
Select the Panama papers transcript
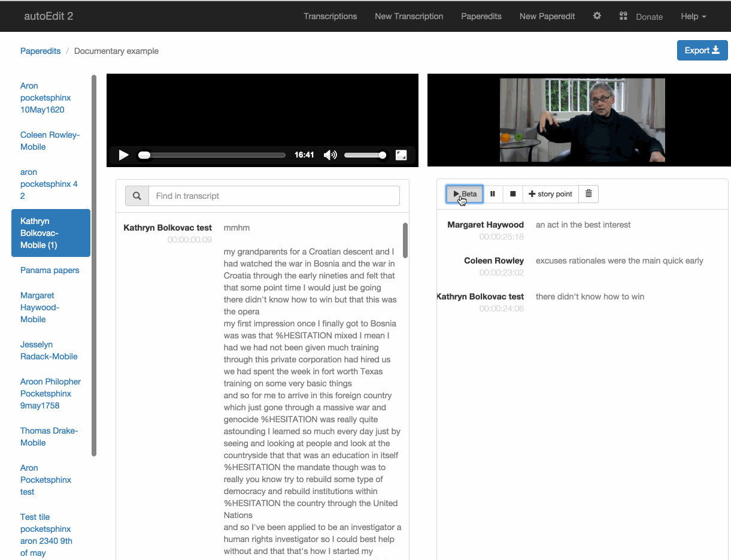coord(50,270)
